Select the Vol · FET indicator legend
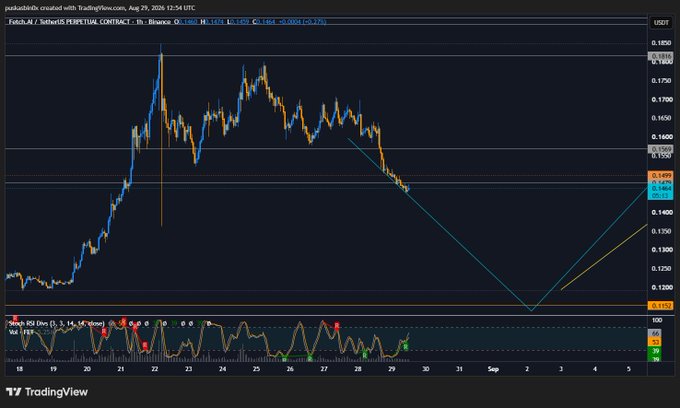680x408 pixels. tap(22, 332)
